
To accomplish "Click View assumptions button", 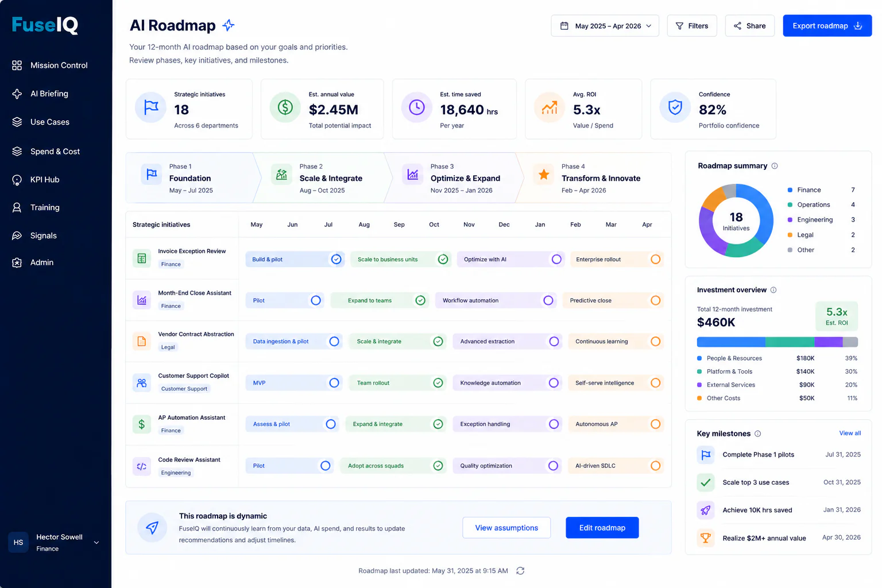I will coord(506,528).
